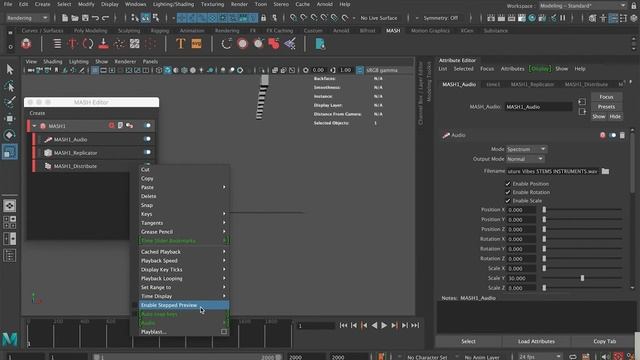The height and width of the screenshot is (360, 640).
Task: Click the Presets button
Action: [607, 107]
